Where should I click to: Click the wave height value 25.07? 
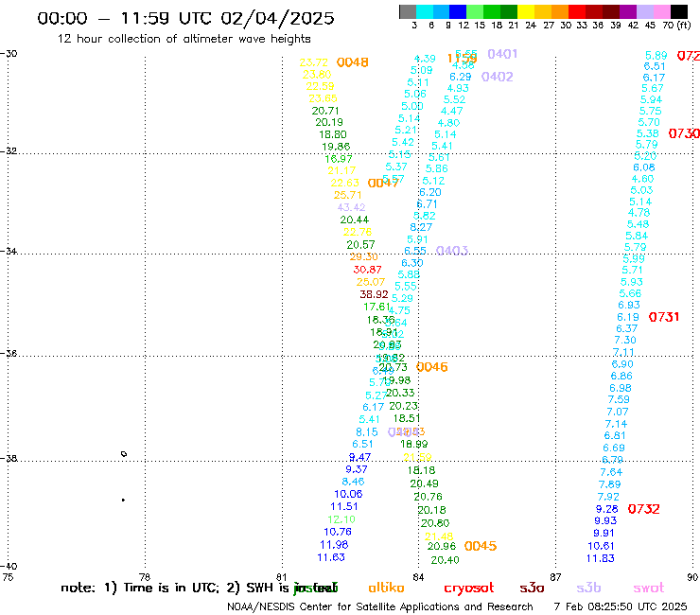(x=371, y=282)
